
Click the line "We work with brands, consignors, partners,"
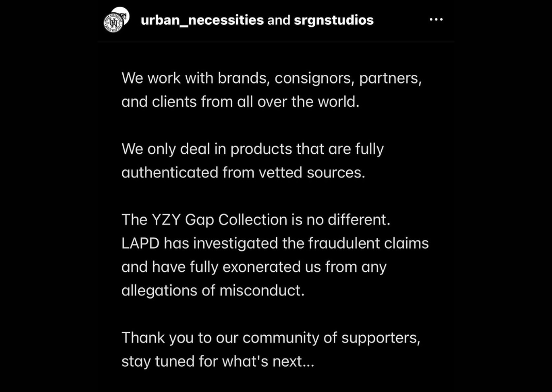tap(271, 78)
